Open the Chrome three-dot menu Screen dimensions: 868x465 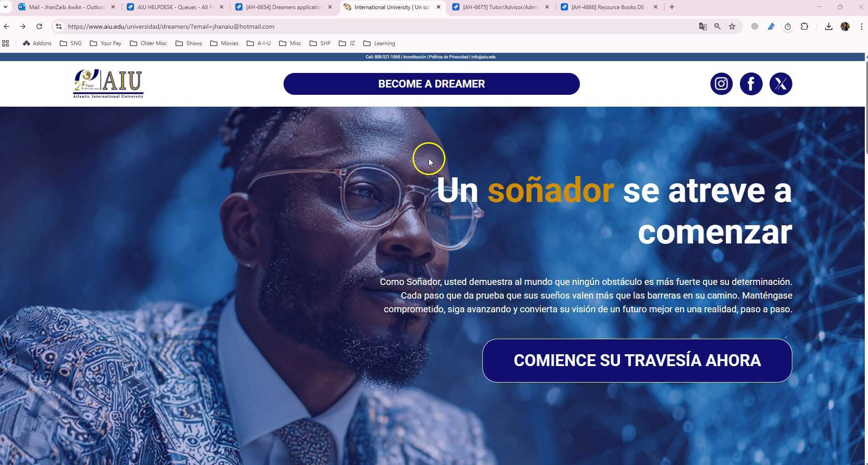pos(861,26)
